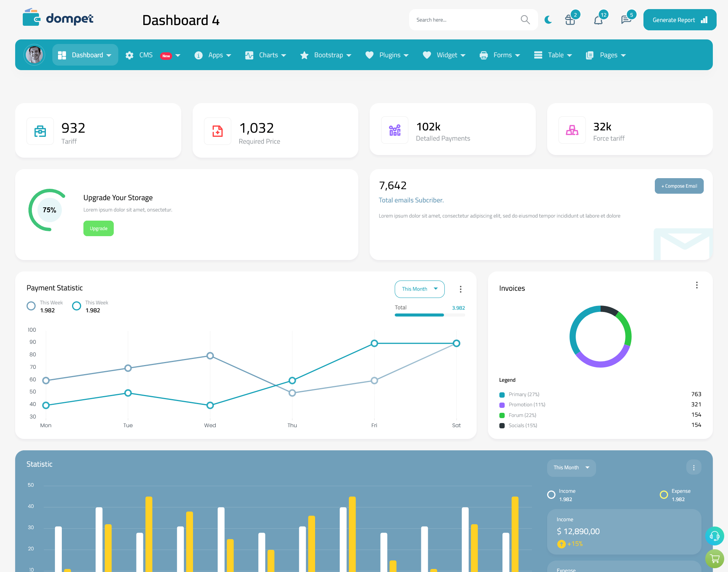728x572 pixels.
Task: Click the Compose Email button
Action: click(679, 186)
